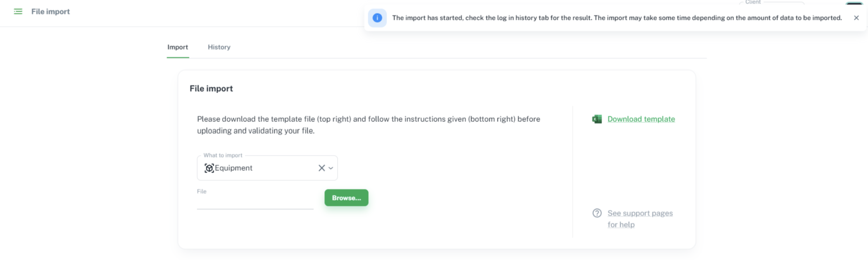The image size is (868, 260).
Task: Click the import started notification message text
Action: click(617, 18)
